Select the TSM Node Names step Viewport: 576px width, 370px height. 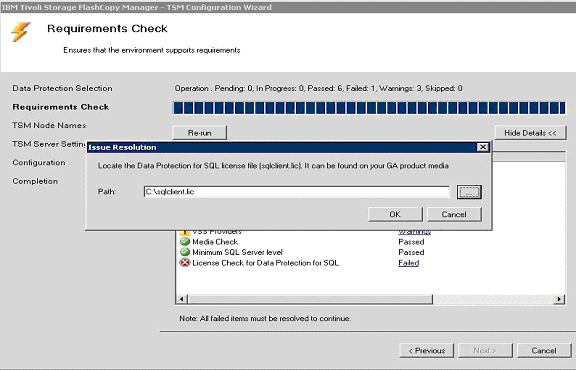click(x=49, y=125)
